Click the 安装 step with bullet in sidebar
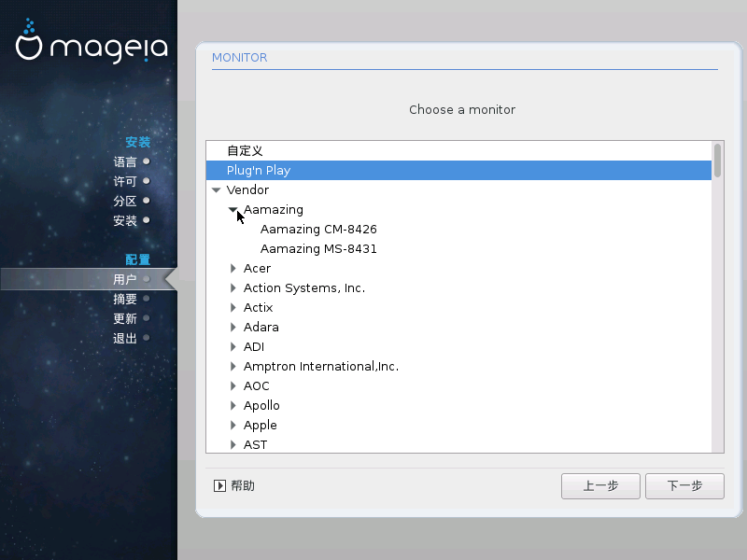 click(131, 220)
